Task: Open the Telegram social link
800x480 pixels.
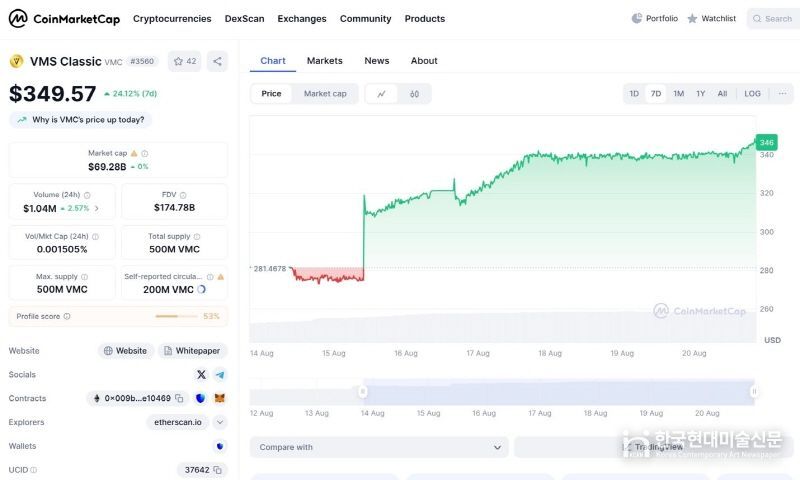Action: click(x=220, y=375)
